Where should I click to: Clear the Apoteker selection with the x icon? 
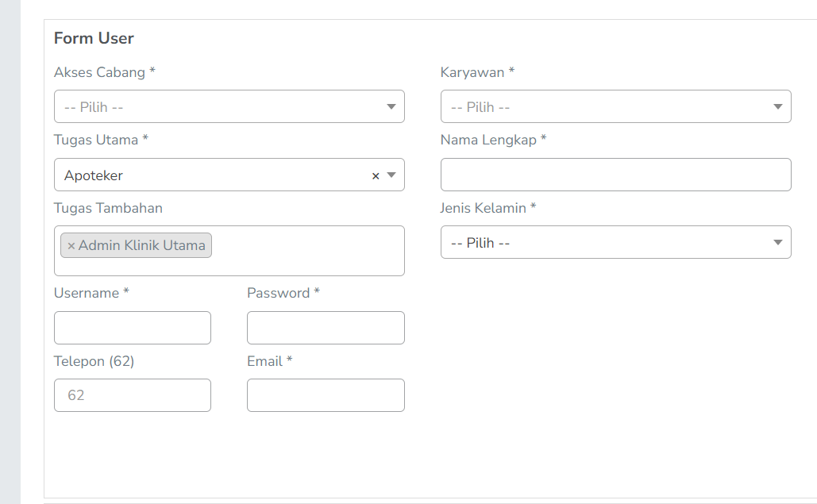click(x=376, y=176)
